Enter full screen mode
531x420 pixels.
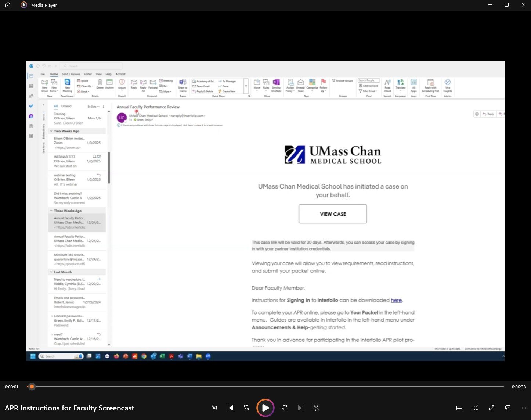492,408
